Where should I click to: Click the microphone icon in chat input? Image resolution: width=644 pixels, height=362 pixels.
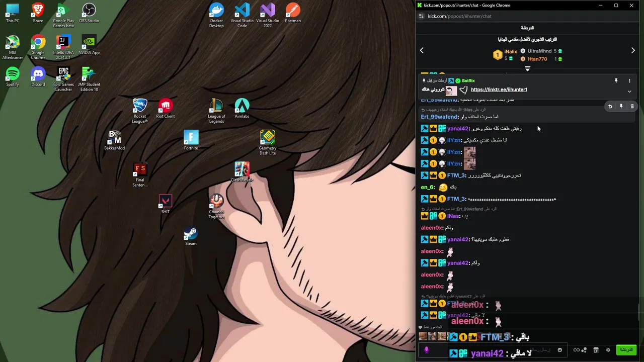tap(427, 350)
